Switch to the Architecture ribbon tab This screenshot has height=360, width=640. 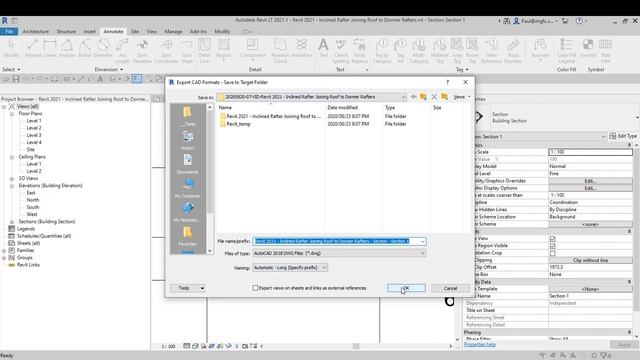tap(36, 31)
